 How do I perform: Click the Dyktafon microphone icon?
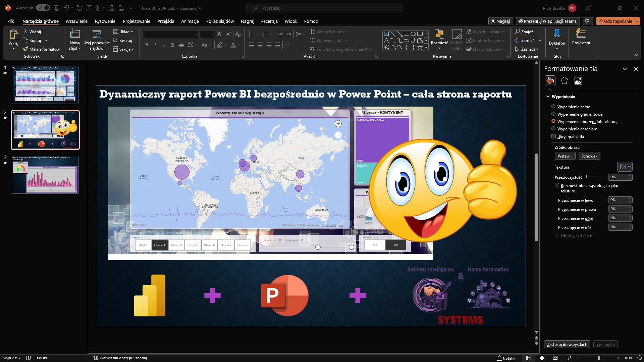[x=557, y=34]
